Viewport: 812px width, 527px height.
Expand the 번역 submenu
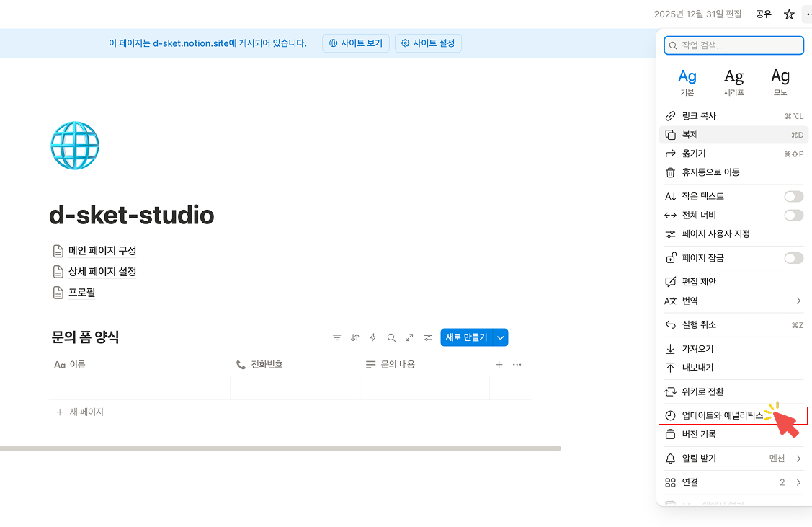pos(798,301)
